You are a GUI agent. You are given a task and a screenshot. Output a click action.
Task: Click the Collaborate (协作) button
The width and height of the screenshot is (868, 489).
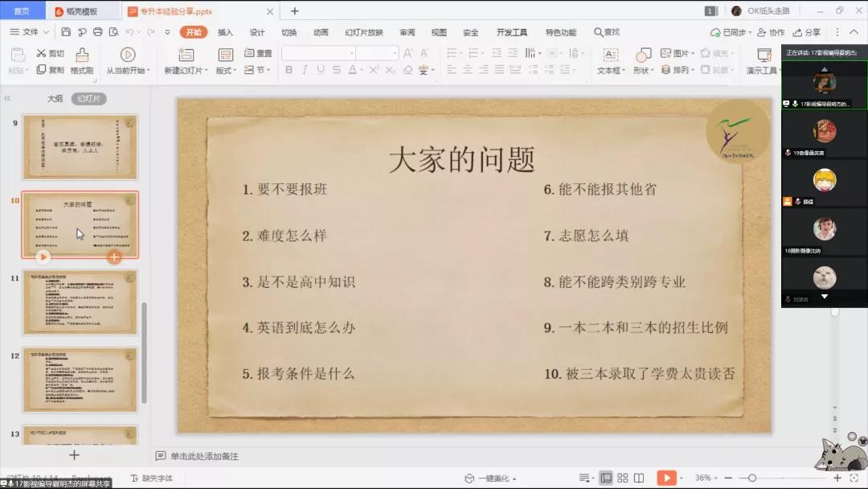(771, 32)
